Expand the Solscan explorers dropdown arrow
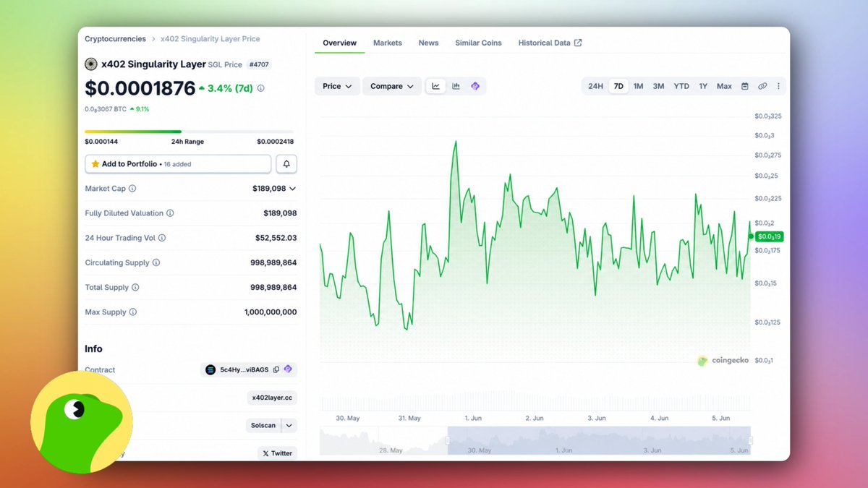This screenshot has width=868, height=488. click(x=289, y=425)
